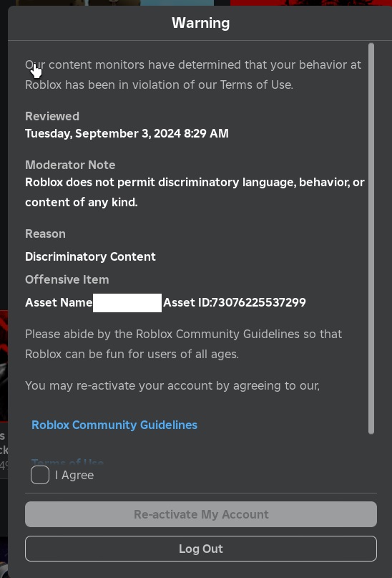Click the Please abide by Community Guidelines paragraph

pos(183,344)
